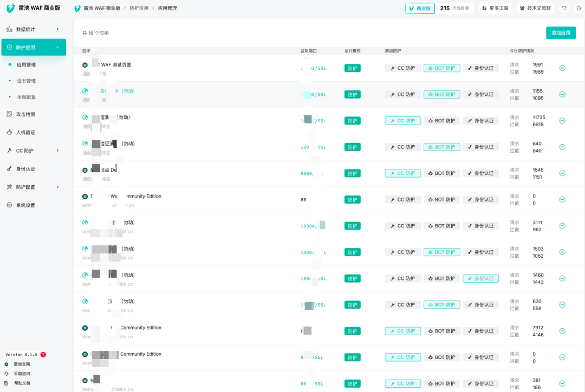The height and width of the screenshot is (392, 585).
Task: Open more menu for row with 1545 requests
Action: pos(562,173)
